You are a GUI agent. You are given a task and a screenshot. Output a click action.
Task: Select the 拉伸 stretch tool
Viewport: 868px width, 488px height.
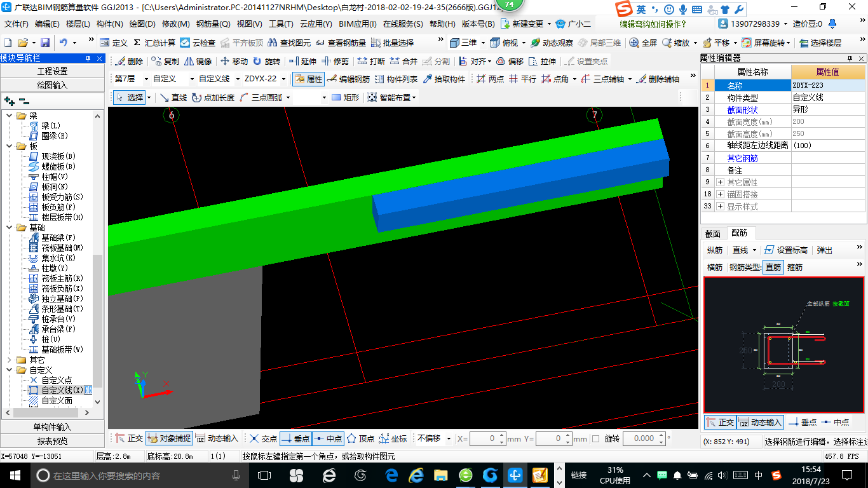click(x=542, y=61)
